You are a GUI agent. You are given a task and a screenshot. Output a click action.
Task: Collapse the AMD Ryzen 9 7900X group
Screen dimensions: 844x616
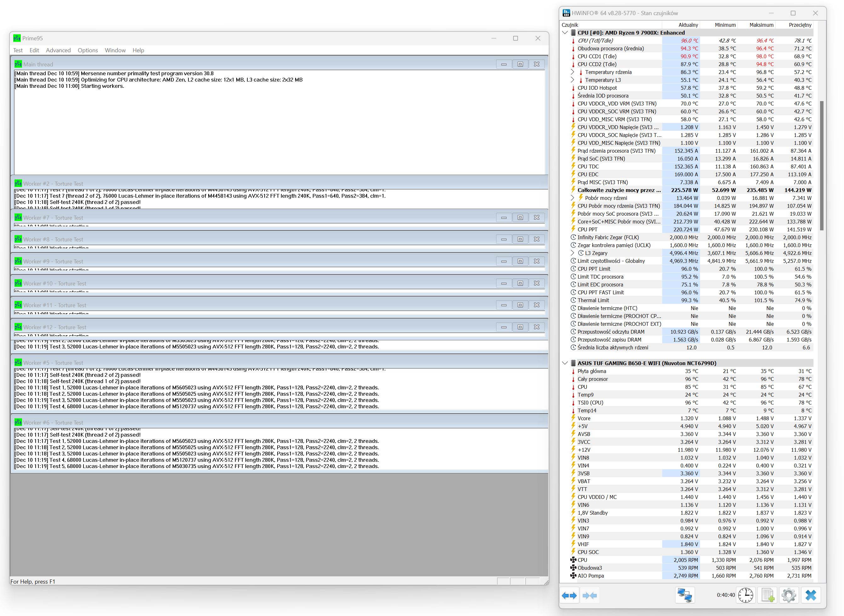coord(565,33)
